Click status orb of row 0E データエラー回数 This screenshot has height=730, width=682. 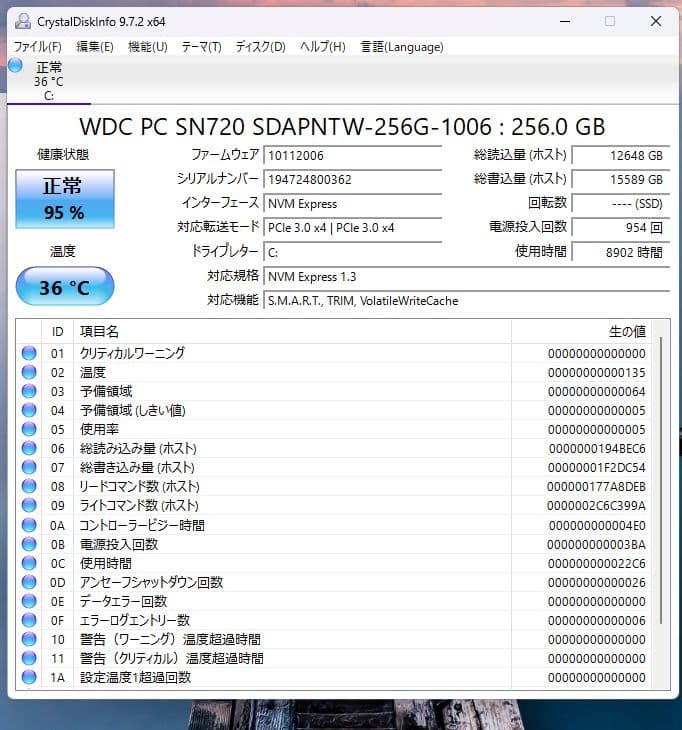pos(29,602)
